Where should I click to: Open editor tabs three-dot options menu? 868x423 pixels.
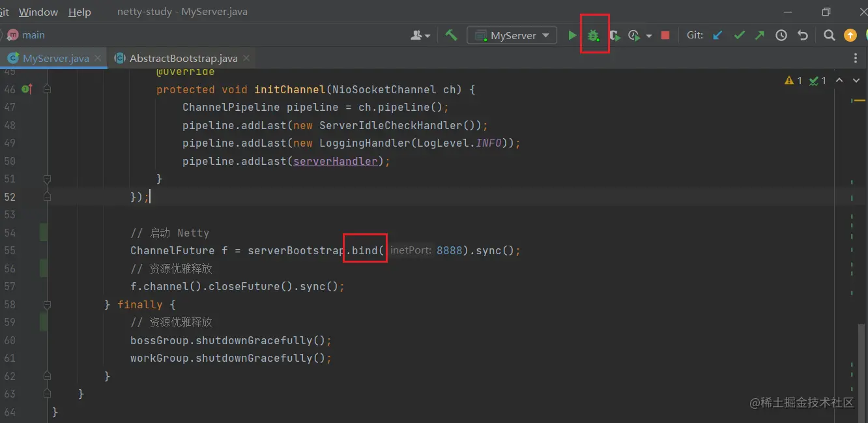pyautogui.click(x=856, y=58)
